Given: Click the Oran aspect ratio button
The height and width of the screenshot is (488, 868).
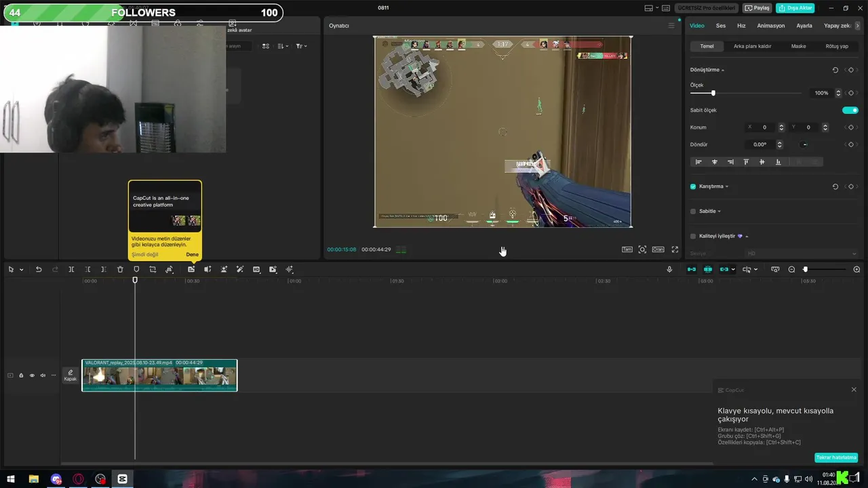Looking at the screenshot, I should pos(658,249).
